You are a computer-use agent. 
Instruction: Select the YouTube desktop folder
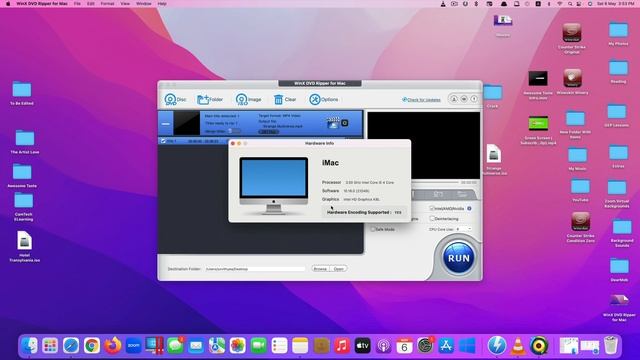click(580, 191)
